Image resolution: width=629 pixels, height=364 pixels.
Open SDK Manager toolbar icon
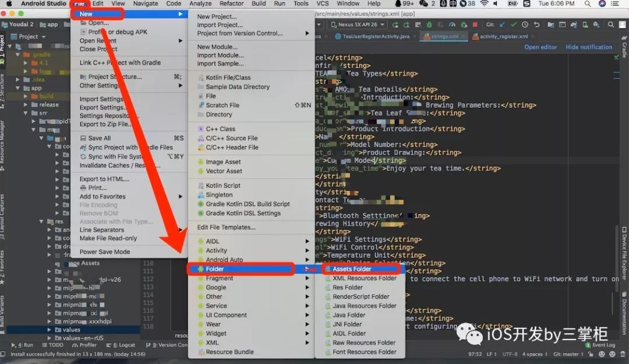(596, 24)
